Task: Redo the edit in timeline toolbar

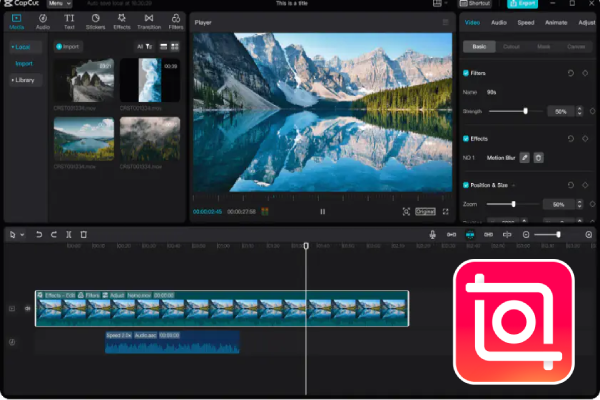Action: click(x=54, y=234)
